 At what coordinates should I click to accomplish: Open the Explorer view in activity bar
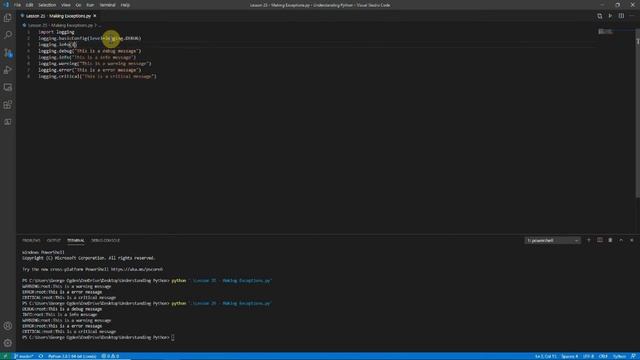pos(8,18)
